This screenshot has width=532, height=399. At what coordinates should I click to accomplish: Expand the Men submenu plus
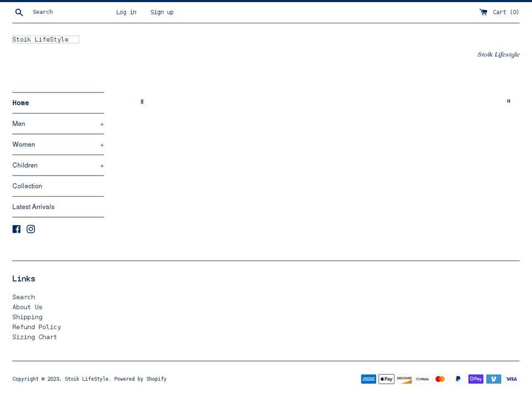point(102,125)
